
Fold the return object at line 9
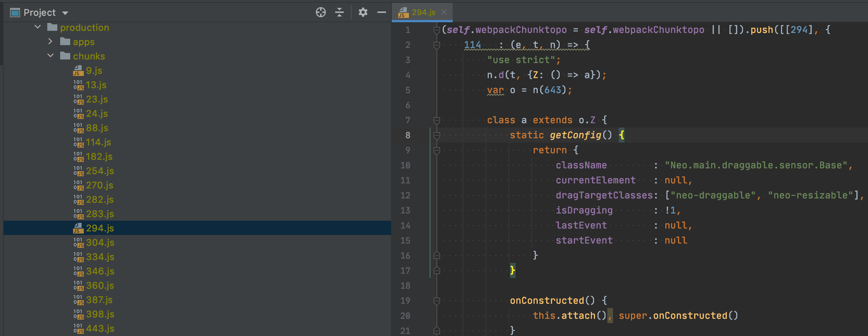[437, 150]
